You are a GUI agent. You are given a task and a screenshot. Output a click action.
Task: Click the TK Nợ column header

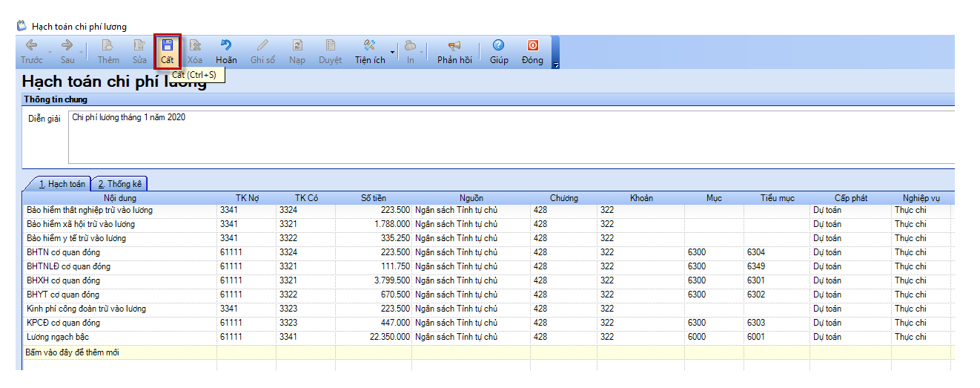(x=247, y=198)
